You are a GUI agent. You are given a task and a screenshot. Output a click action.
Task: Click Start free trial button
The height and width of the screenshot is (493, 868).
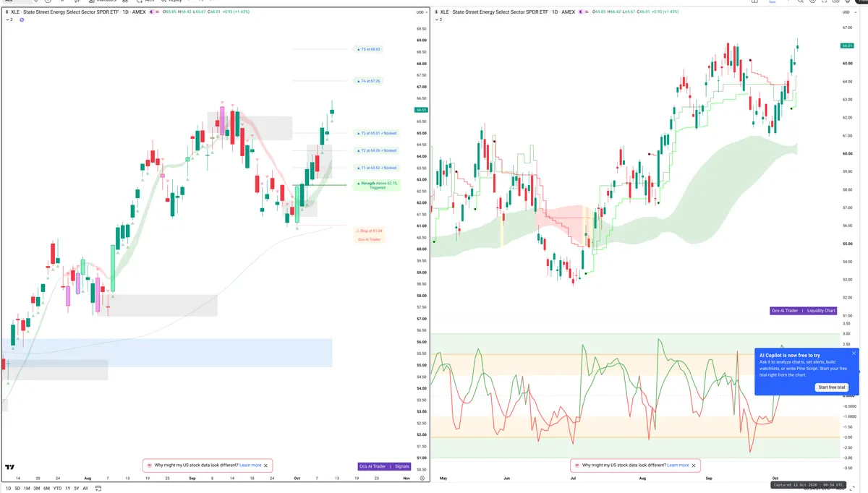(x=832, y=387)
